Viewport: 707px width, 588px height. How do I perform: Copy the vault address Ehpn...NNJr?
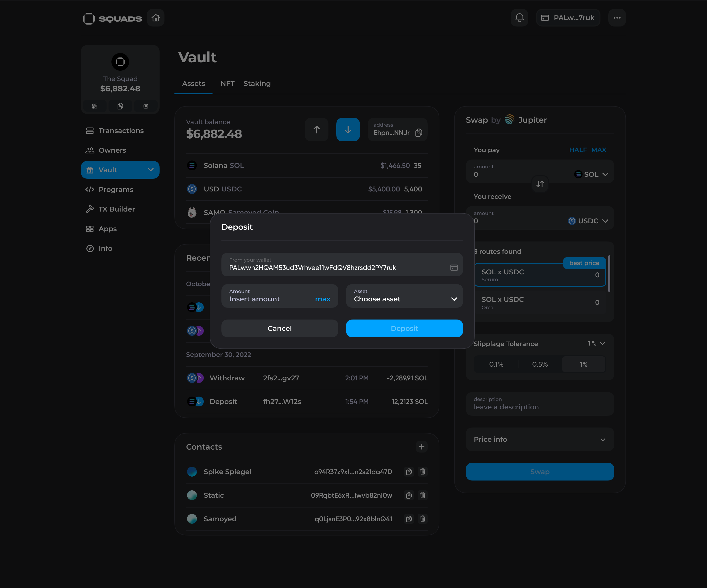[419, 133]
